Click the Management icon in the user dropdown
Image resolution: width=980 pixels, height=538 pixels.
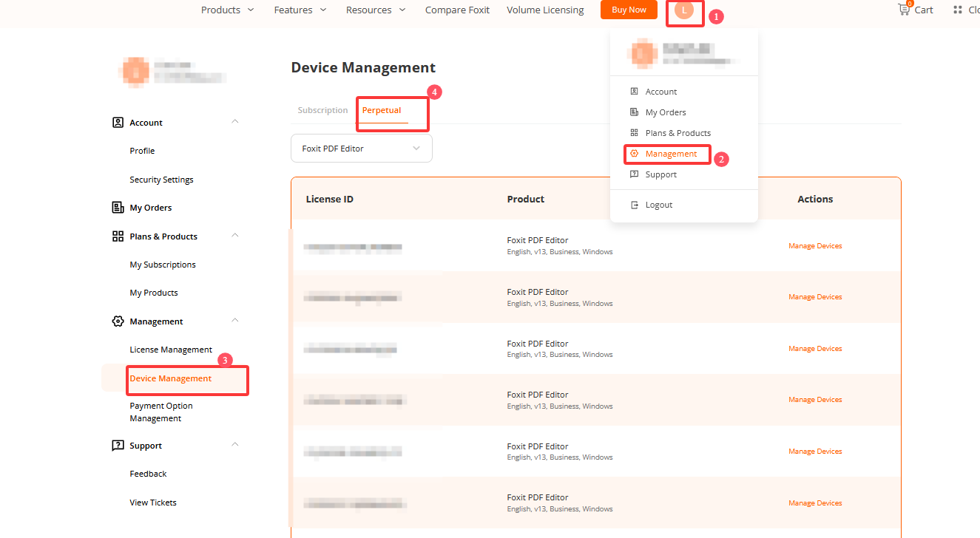[634, 154]
